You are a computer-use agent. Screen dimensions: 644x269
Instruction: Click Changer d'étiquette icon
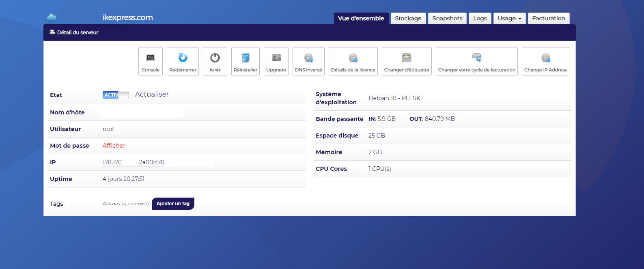pyautogui.click(x=407, y=61)
